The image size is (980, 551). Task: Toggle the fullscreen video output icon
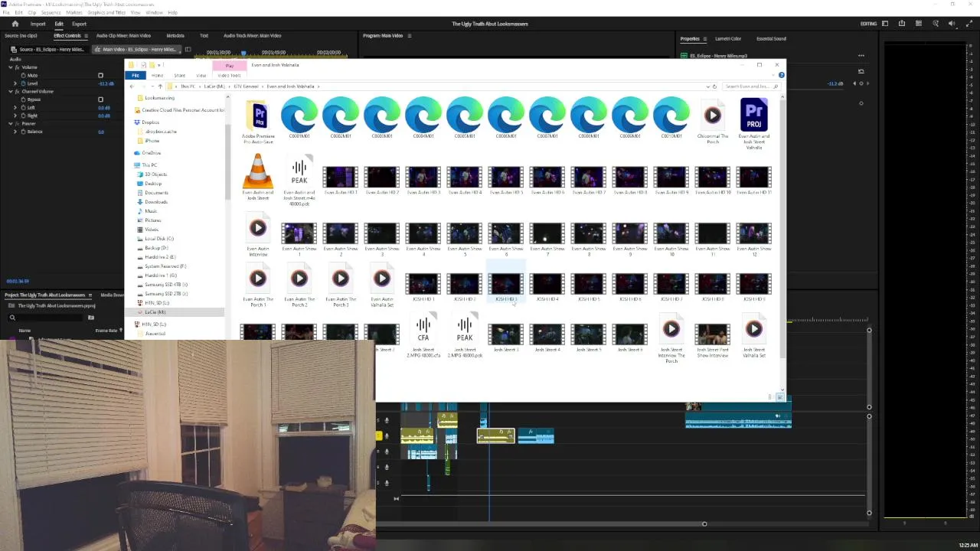coord(969,24)
